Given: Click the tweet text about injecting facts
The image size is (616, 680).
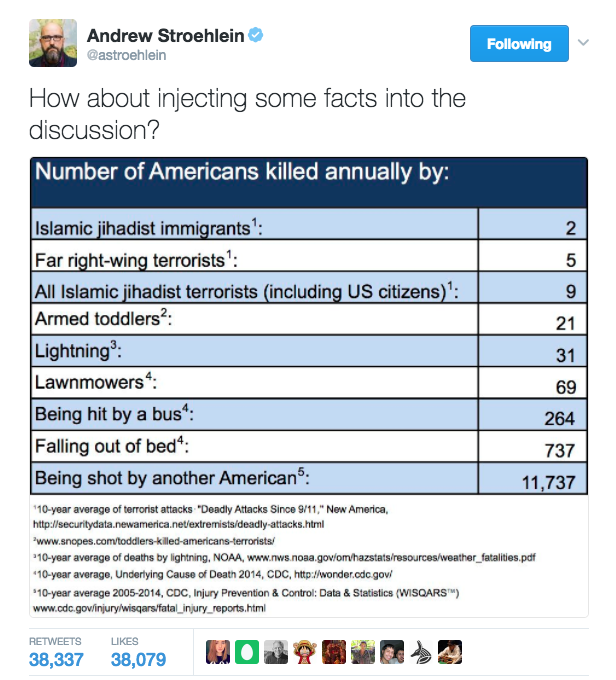Looking at the screenshot, I should click(247, 115).
